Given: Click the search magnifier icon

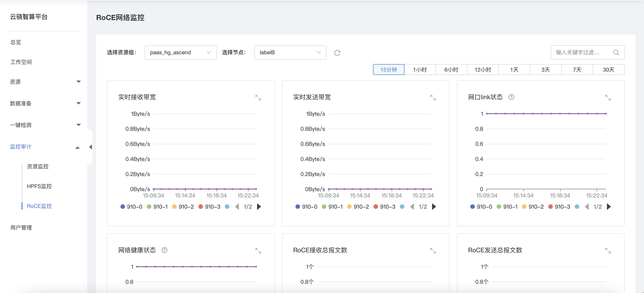Looking at the screenshot, I should tap(616, 52).
